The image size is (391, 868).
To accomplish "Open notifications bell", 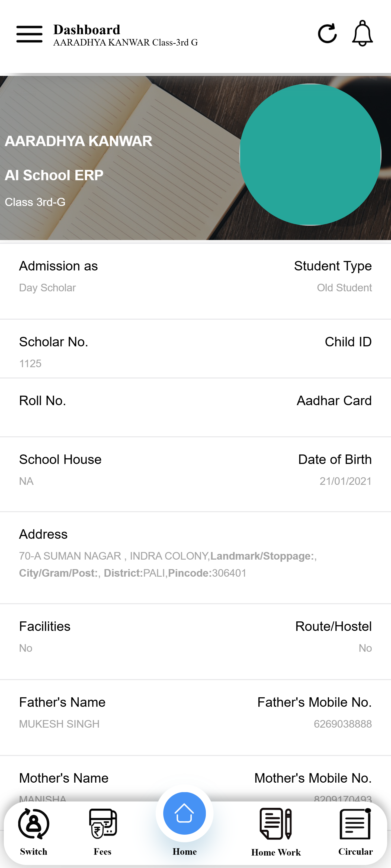I will pyautogui.click(x=362, y=34).
